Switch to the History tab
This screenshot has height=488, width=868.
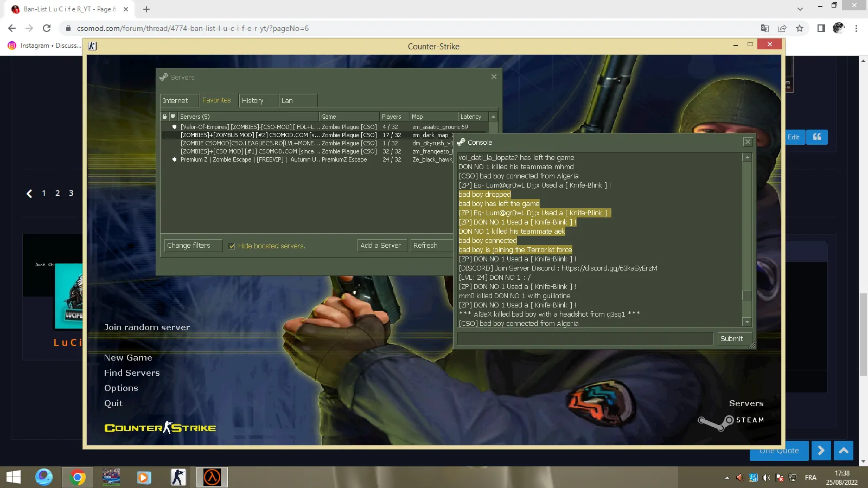258,100
